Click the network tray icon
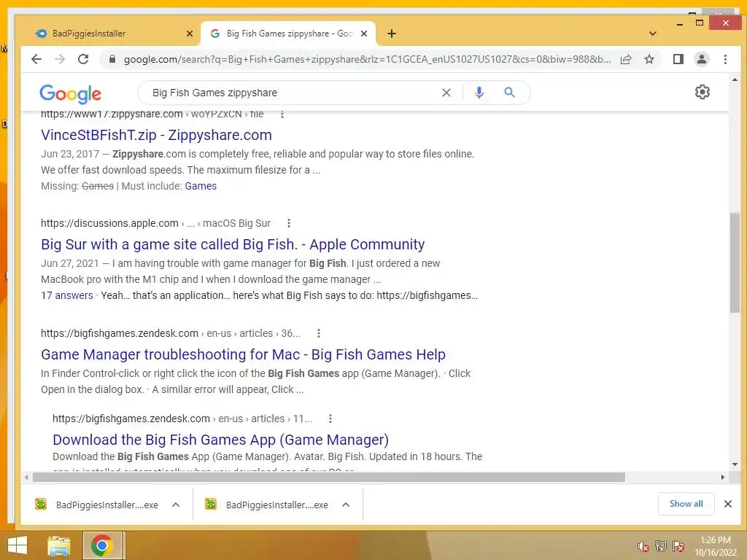This screenshot has height=560, width=747. point(661,546)
